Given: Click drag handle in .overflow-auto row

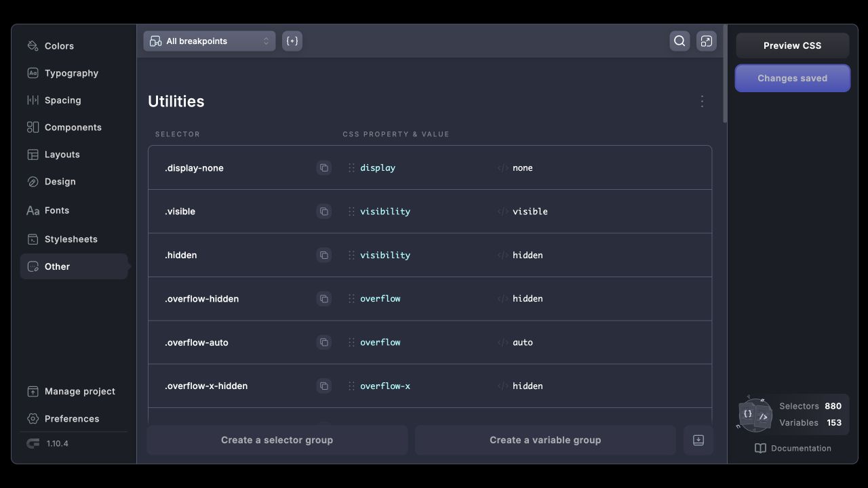Looking at the screenshot, I should (351, 342).
